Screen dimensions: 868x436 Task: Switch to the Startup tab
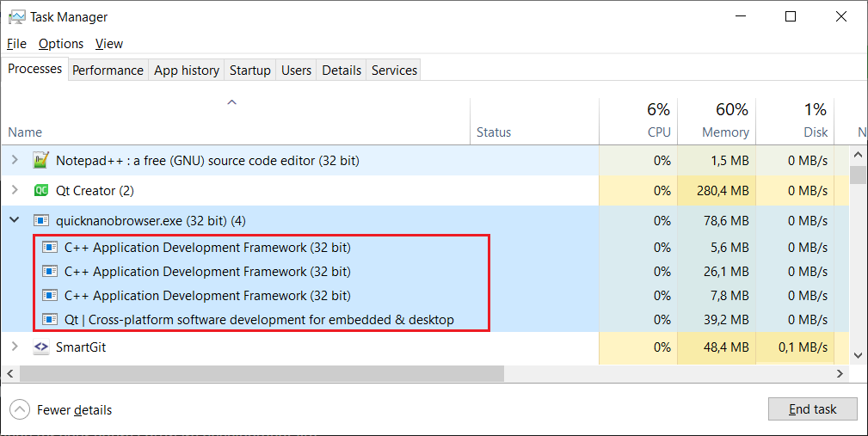pyautogui.click(x=249, y=71)
